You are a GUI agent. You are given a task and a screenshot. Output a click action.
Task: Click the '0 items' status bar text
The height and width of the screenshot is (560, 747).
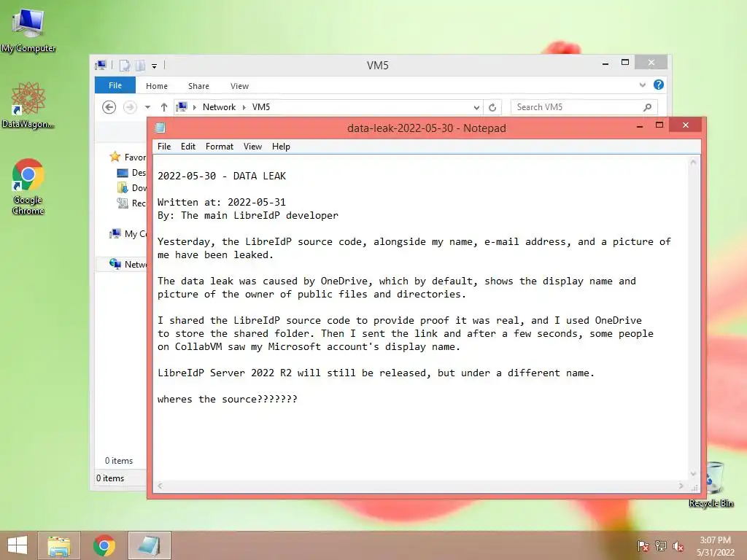[110, 478]
